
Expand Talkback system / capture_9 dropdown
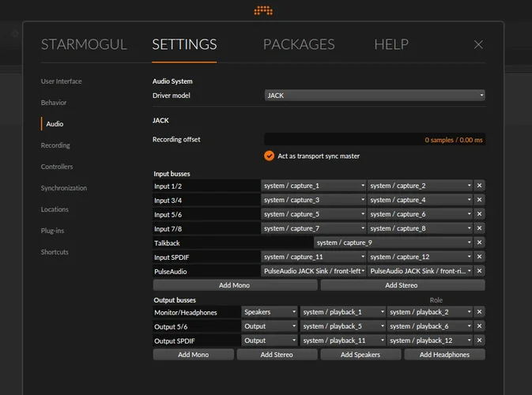(394, 243)
